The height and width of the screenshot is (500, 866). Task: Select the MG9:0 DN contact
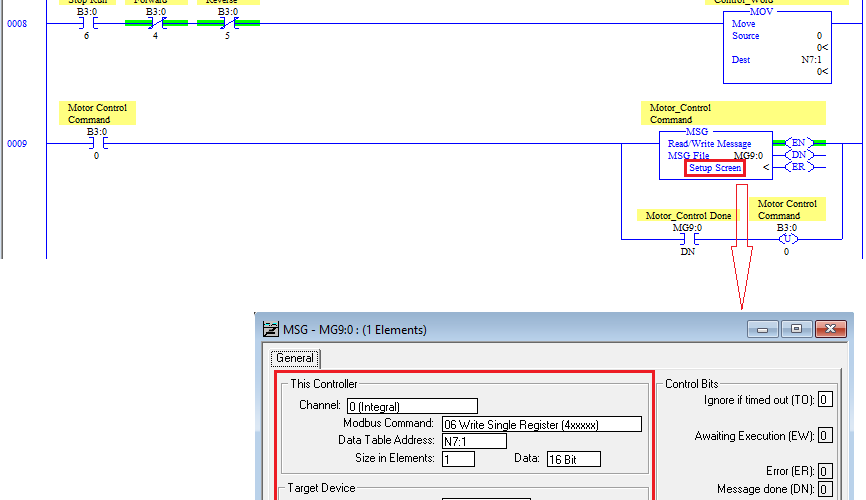[688, 239]
